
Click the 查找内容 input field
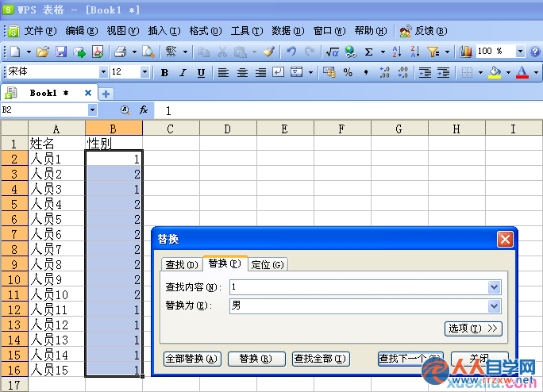coord(359,287)
